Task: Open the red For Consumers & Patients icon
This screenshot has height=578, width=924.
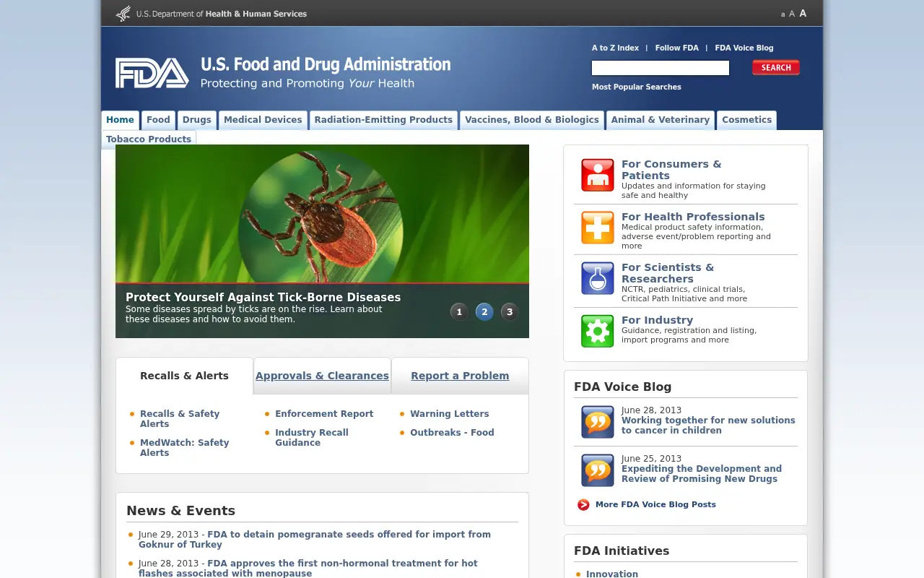Action: 598,175
